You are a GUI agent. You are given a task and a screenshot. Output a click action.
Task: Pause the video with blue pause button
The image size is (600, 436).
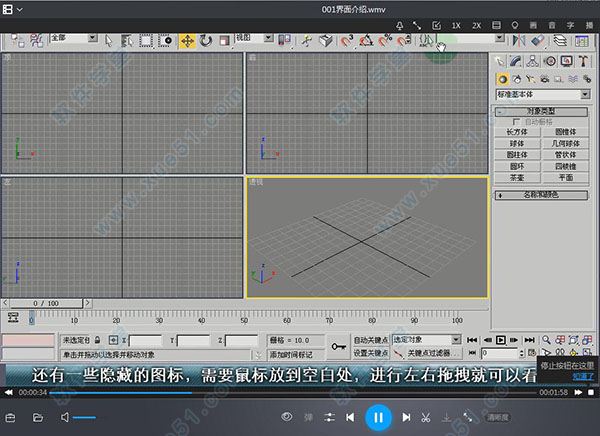[378, 417]
